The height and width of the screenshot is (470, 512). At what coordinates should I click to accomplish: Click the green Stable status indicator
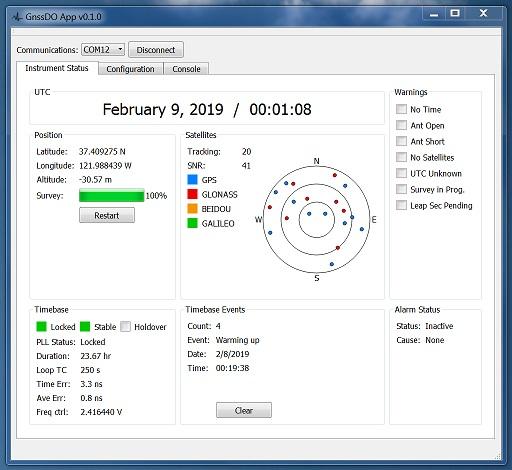click(85, 326)
